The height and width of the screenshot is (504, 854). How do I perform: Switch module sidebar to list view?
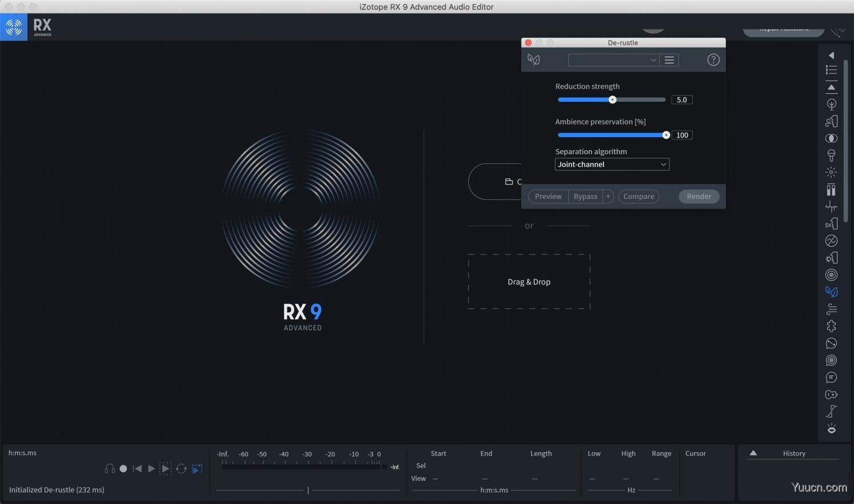coord(831,69)
